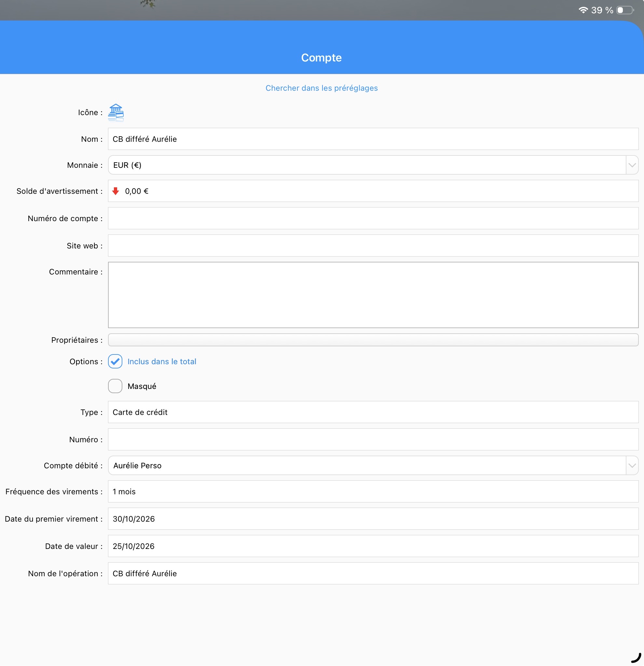Click the 39 % battery percentage
This screenshot has width=644, height=666.
click(602, 10)
